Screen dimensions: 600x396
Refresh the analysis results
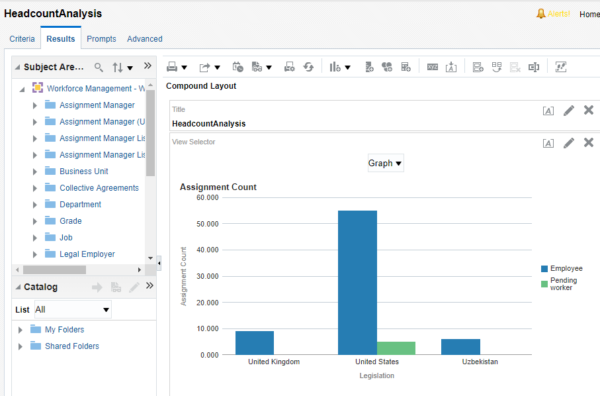pos(308,67)
